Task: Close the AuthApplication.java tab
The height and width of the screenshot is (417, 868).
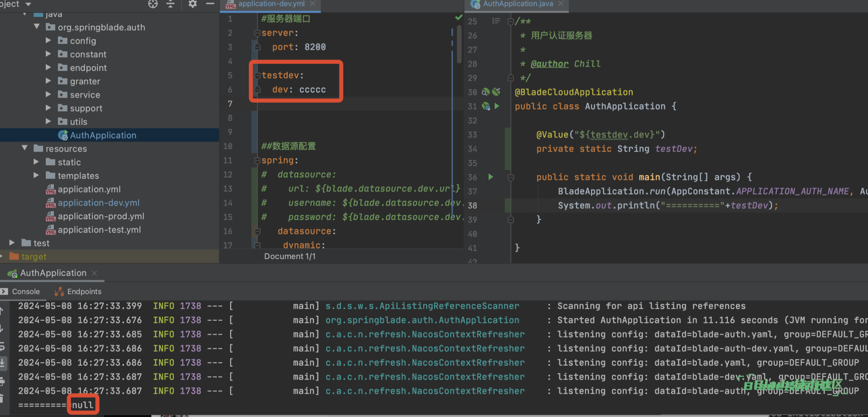Action: pyautogui.click(x=561, y=4)
